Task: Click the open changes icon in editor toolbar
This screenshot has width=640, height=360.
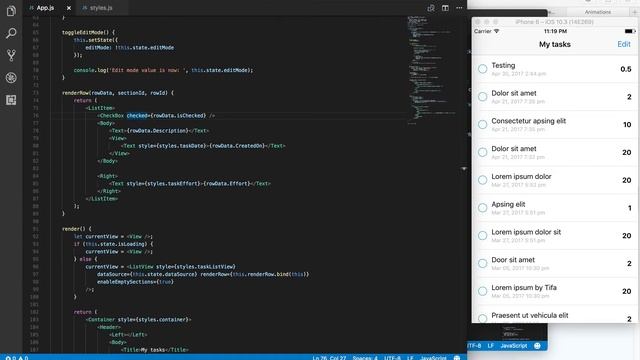Action: click(431, 8)
